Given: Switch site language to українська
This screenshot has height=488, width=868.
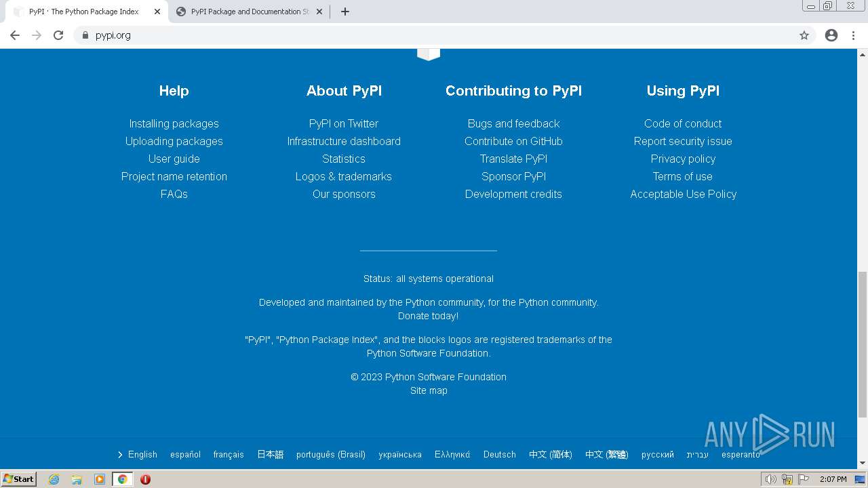Looking at the screenshot, I should click(x=400, y=454).
